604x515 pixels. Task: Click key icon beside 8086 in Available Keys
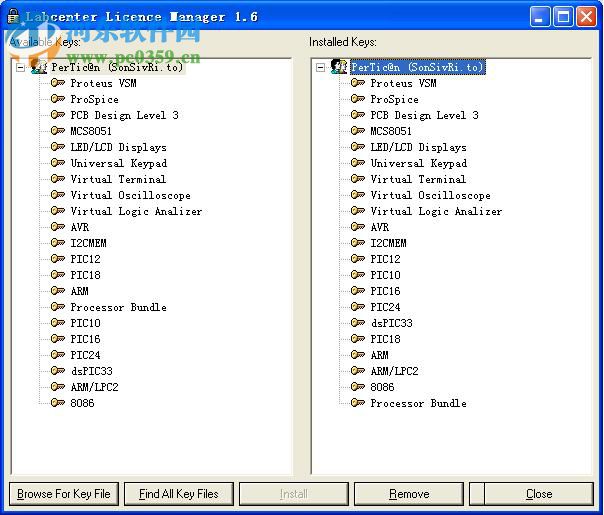(x=58, y=403)
